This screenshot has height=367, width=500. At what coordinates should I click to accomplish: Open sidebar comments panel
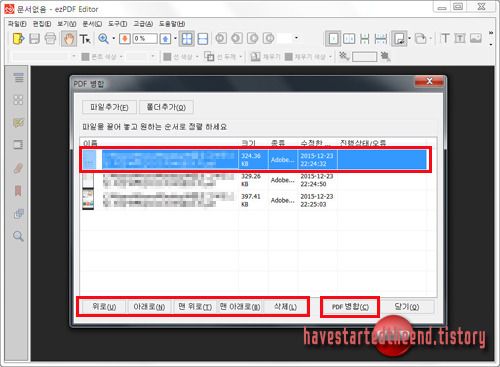[18, 122]
